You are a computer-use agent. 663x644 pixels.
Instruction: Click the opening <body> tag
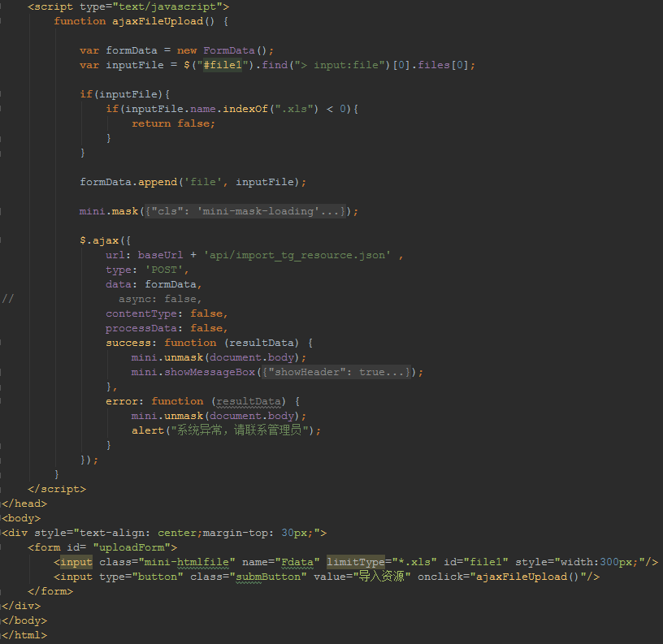pos(21,518)
